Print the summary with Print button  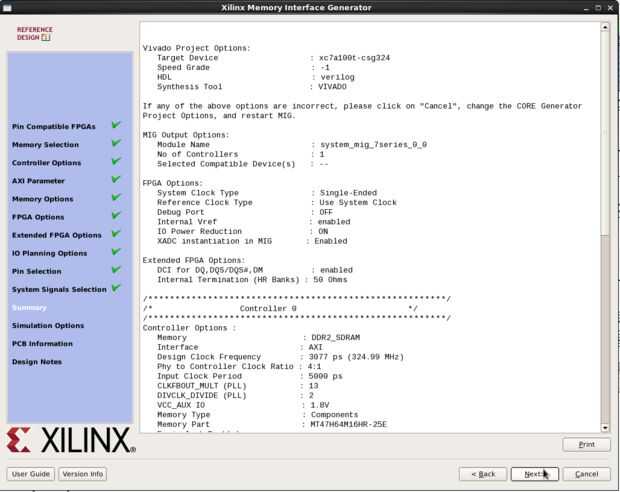click(586, 445)
